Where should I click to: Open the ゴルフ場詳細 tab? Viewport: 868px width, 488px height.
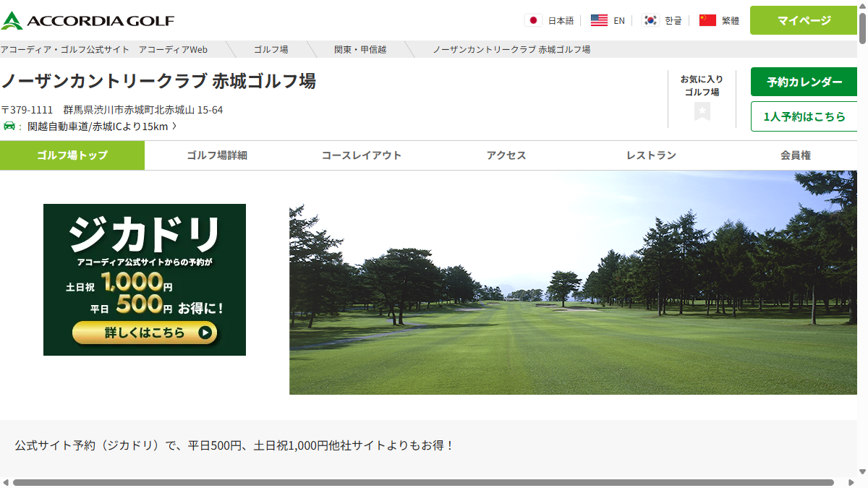(217, 155)
